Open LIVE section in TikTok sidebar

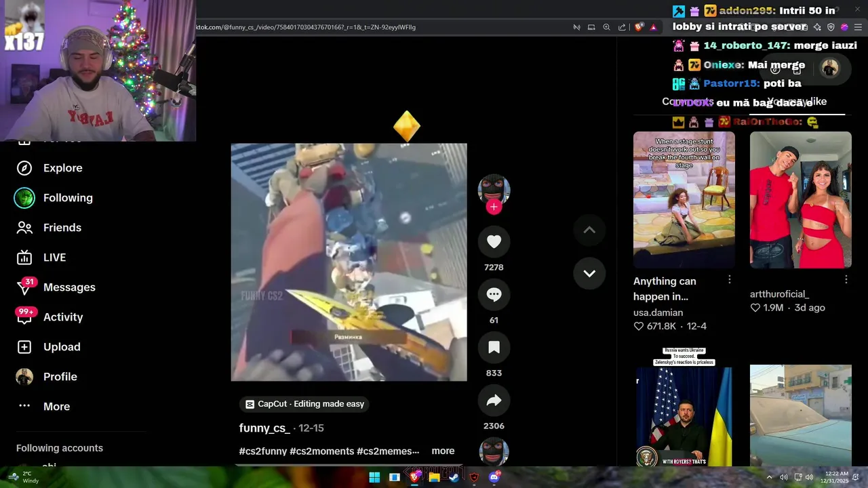pyautogui.click(x=54, y=258)
